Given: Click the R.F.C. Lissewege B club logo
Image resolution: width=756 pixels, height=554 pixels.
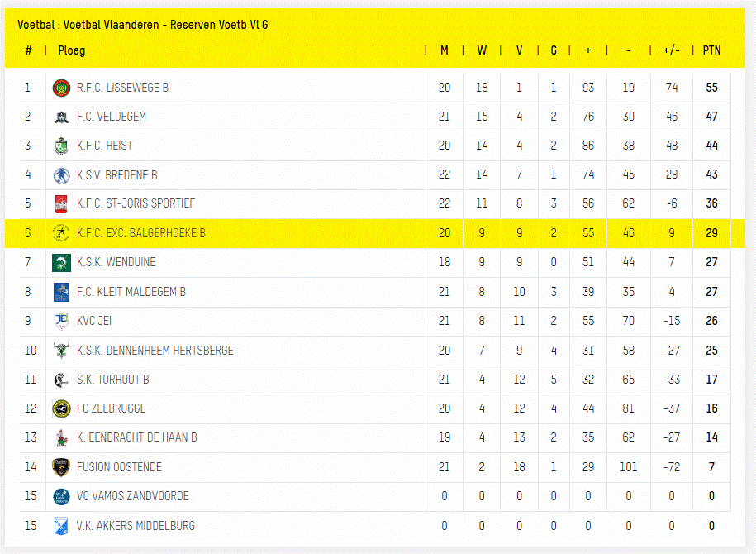Looking at the screenshot, I should coord(61,88).
